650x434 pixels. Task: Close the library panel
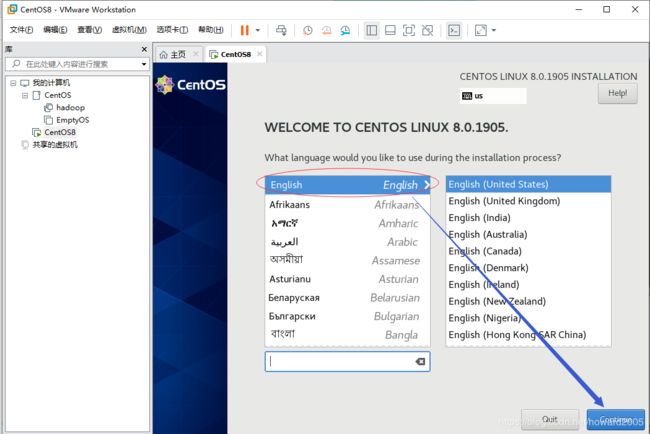point(144,49)
